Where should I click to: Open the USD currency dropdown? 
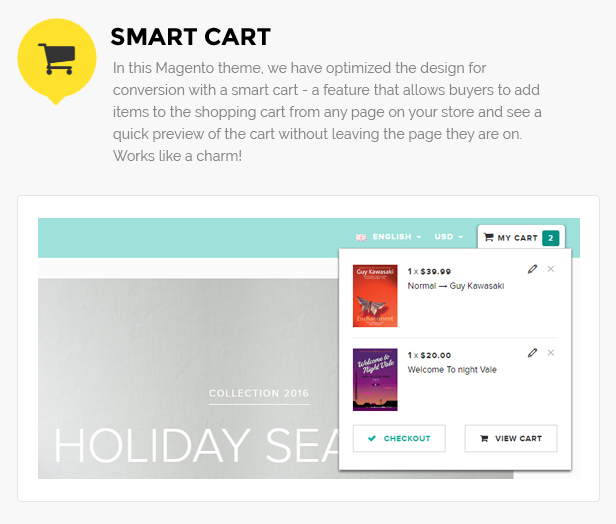(449, 237)
